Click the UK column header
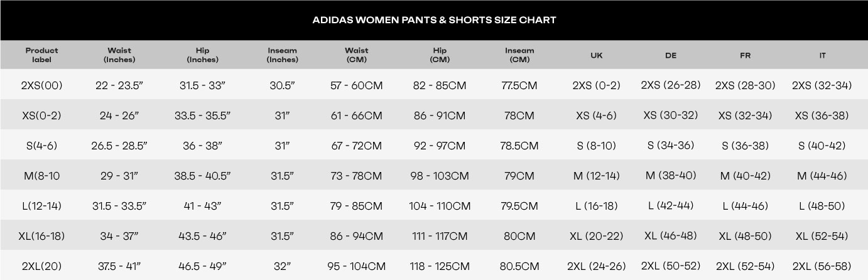Screen dimensions: 868x280 tap(597, 55)
